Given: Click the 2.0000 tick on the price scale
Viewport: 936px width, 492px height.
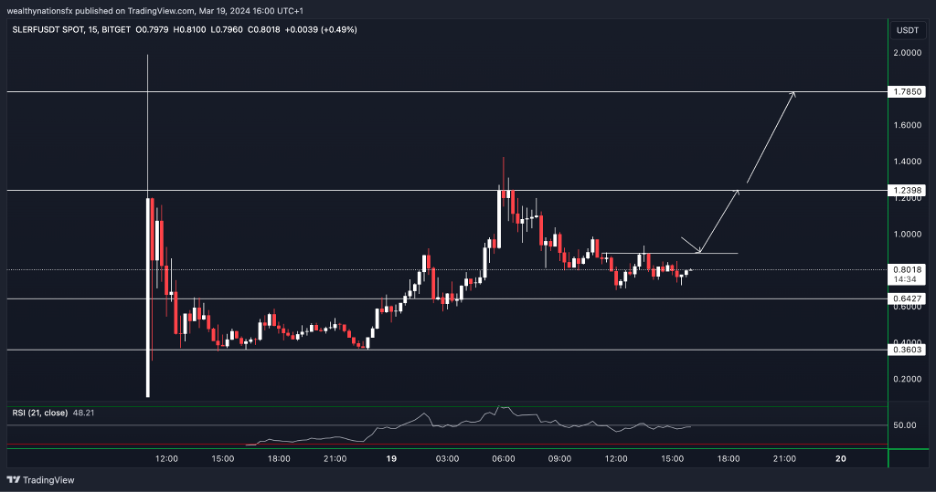Looking at the screenshot, I should pos(907,53).
